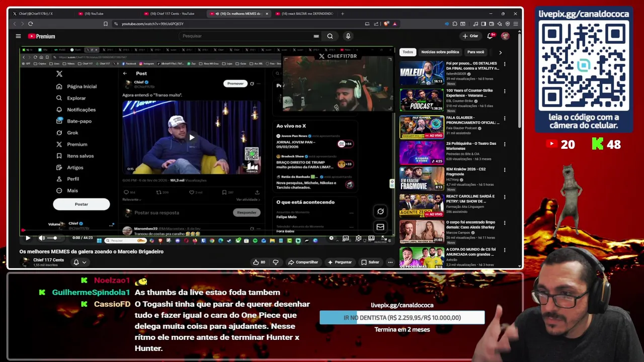Switch to the 'Chief 117 Cents - YouTube' browser tab
The image size is (644, 362).
172,14
